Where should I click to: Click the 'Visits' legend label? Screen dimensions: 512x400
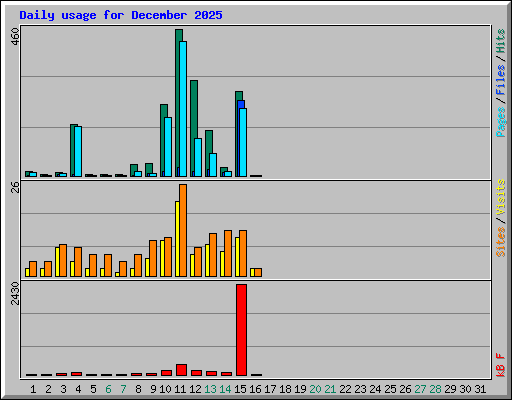point(501,197)
